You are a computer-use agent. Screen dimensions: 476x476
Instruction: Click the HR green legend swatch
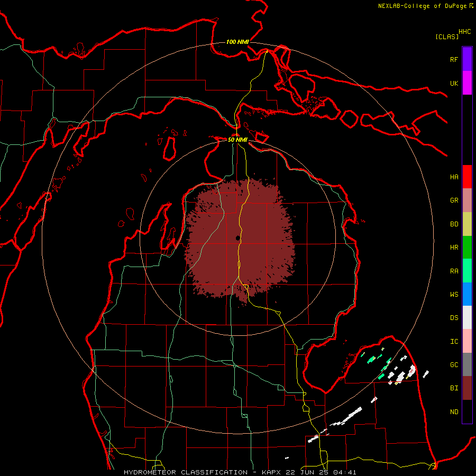pos(467,247)
